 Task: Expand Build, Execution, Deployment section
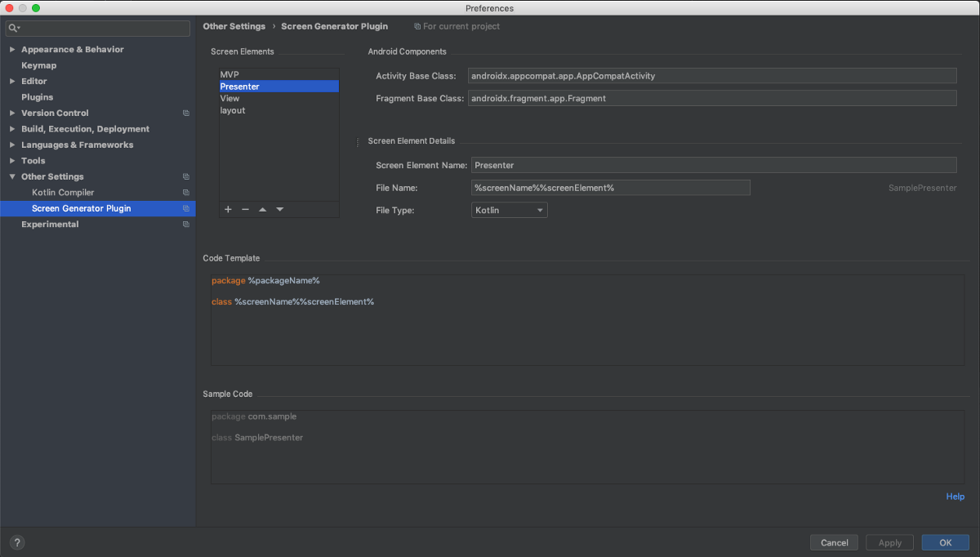pyautogui.click(x=12, y=129)
